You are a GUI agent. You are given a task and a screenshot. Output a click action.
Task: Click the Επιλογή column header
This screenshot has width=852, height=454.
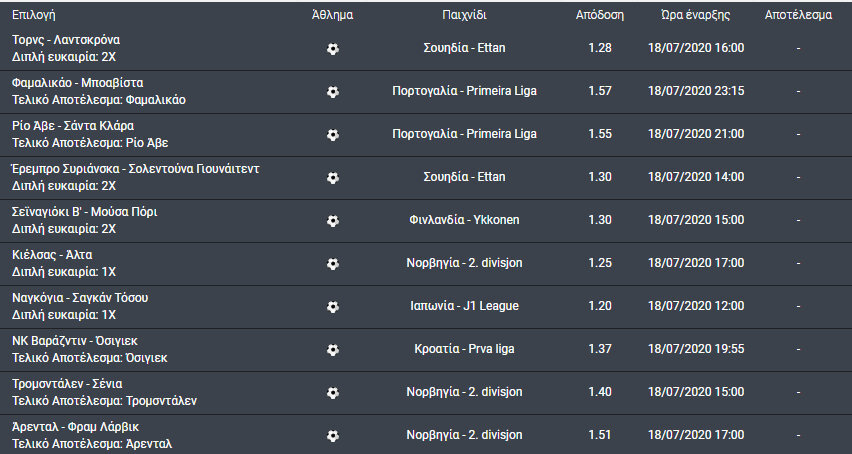pyautogui.click(x=34, y=15)
